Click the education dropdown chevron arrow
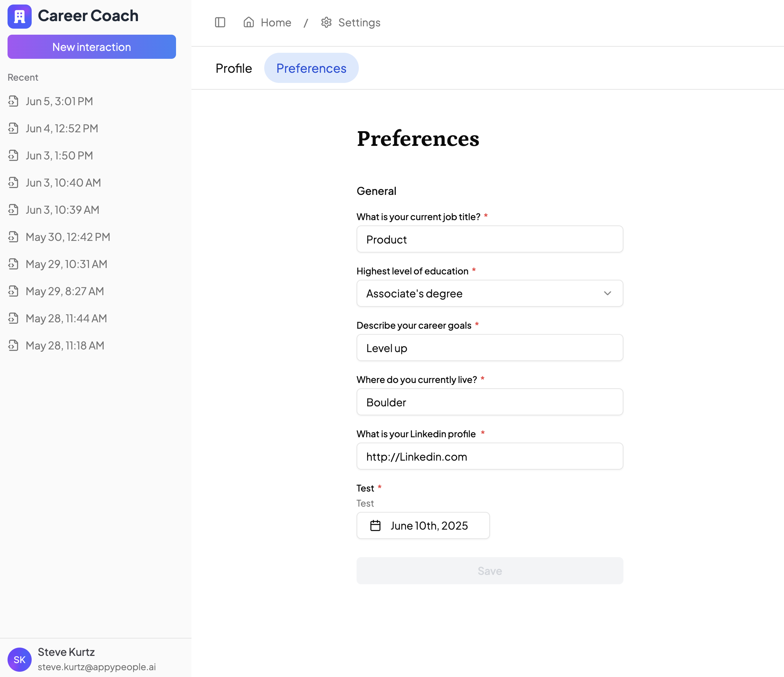 (607, 293)
